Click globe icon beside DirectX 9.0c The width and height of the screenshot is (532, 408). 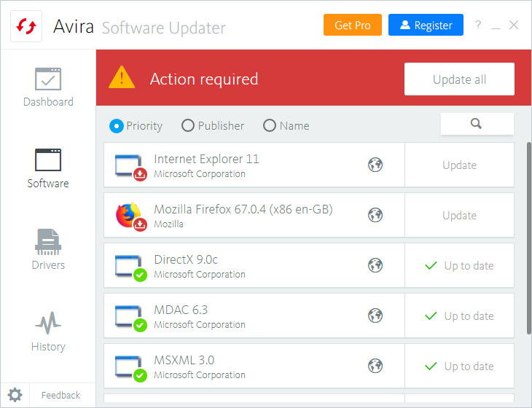tap(375, 266)
